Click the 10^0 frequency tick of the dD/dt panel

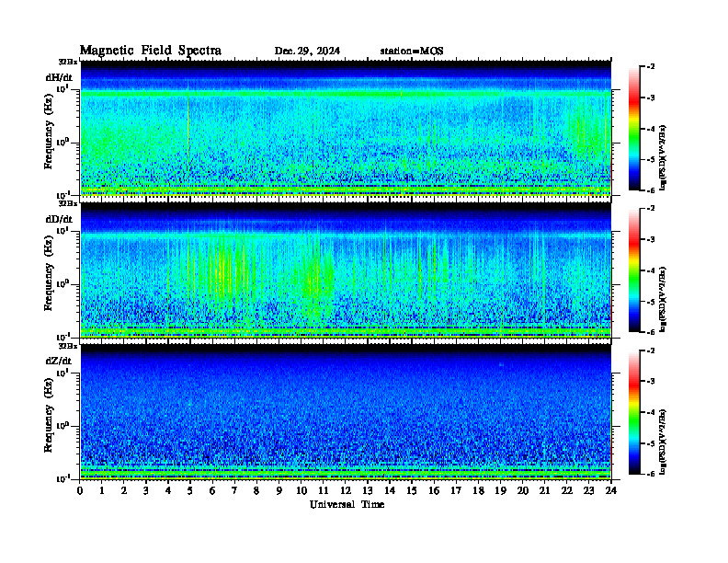63,283
